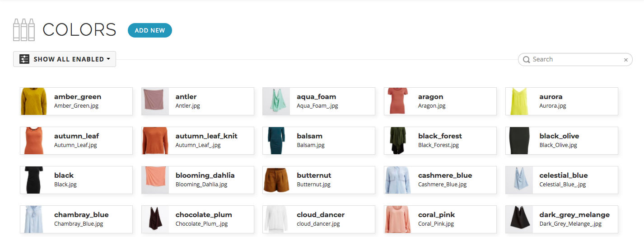Screen dimensions: 644x237
Task: Open the black_forest color entry
Action: (440, 141)
